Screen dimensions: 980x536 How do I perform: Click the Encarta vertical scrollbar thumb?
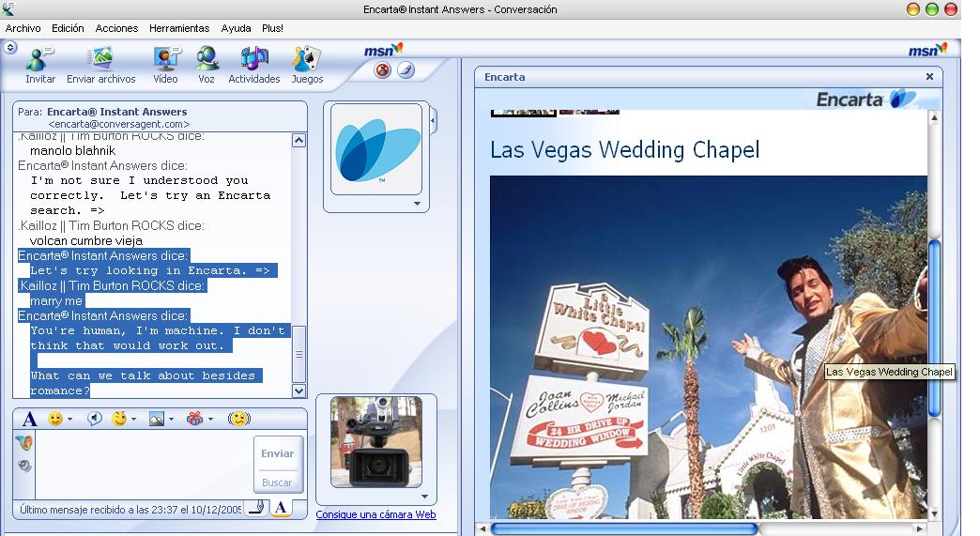(x=935, y=329)
